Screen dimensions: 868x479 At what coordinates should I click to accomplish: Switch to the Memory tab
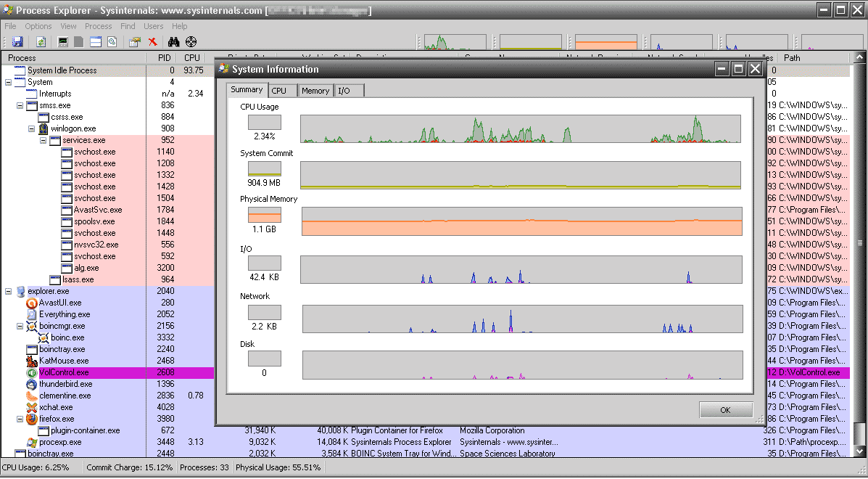(x=315, y=91)
